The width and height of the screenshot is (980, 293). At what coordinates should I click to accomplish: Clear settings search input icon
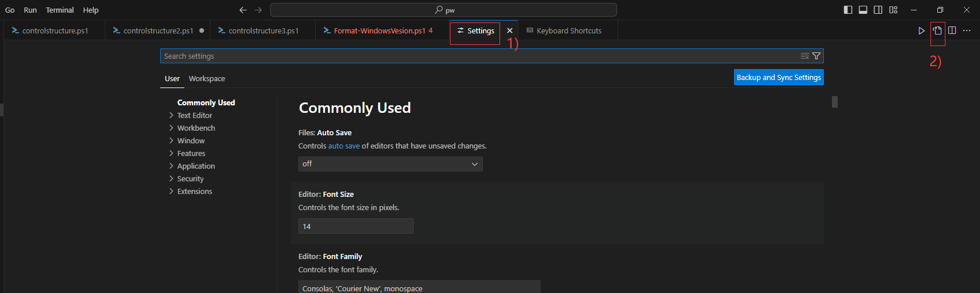pos(805,56)
